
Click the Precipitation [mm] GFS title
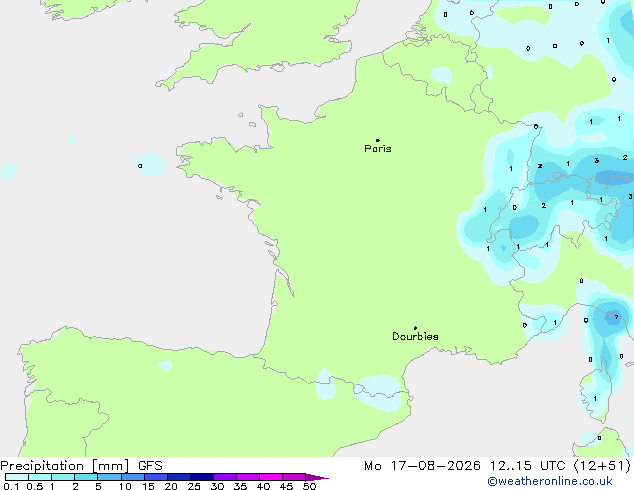coord(81,466)
